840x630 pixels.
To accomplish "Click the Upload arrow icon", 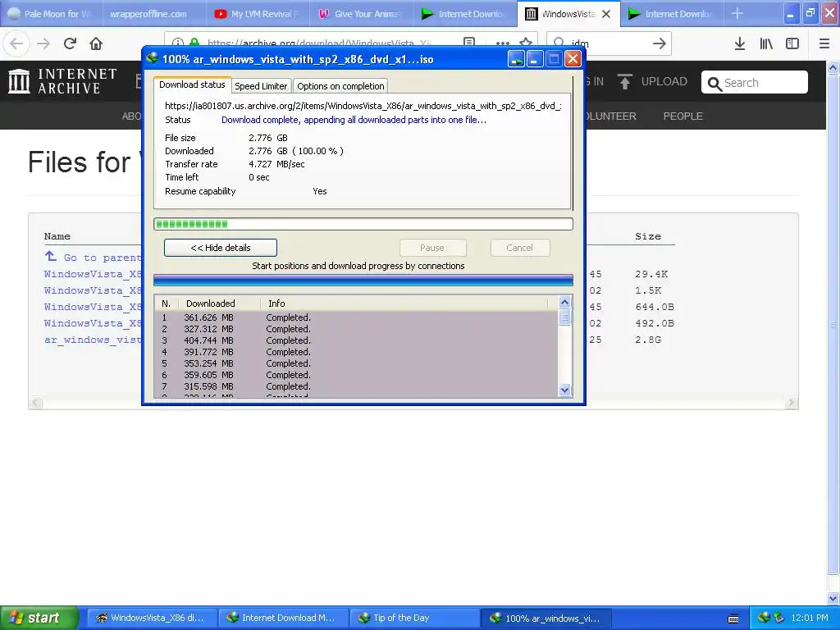I will point(624,81).
